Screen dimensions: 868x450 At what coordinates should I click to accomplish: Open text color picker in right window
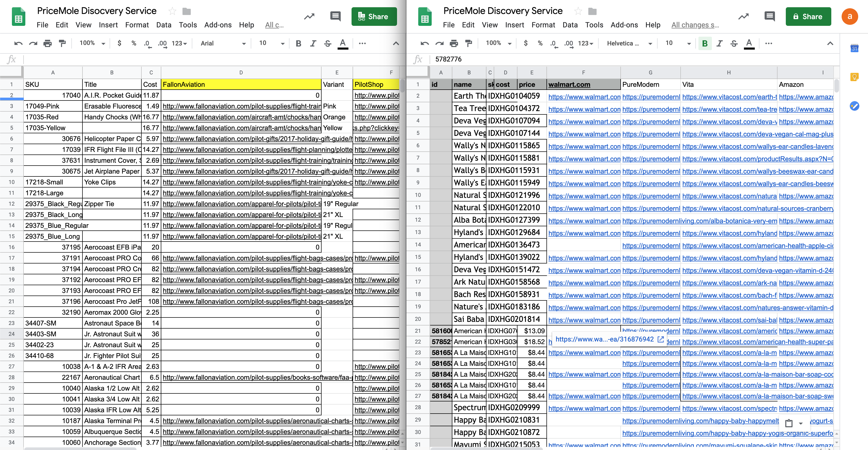(x=749, y=43)
